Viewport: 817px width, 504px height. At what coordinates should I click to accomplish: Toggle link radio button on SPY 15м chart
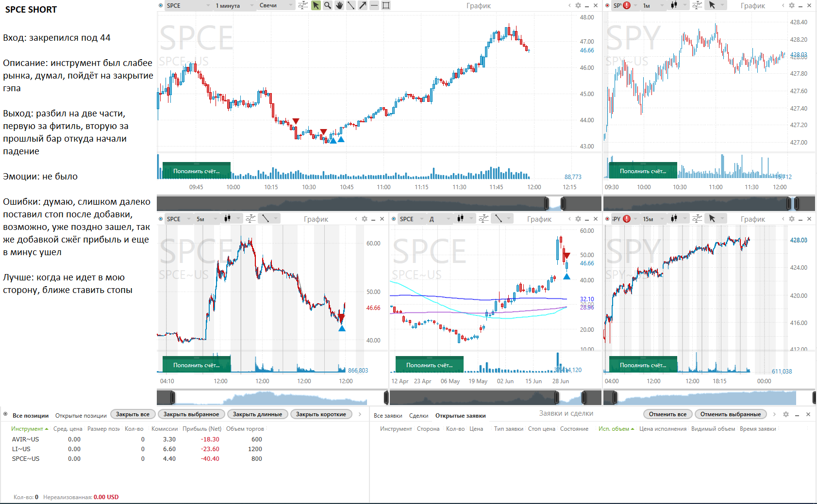pos(607,219)
